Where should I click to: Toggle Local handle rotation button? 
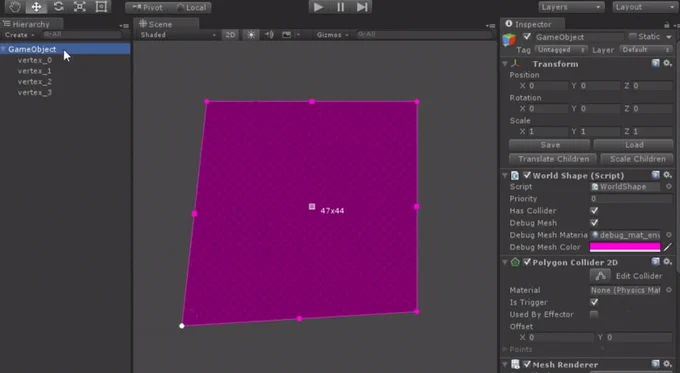click(191, 7)
